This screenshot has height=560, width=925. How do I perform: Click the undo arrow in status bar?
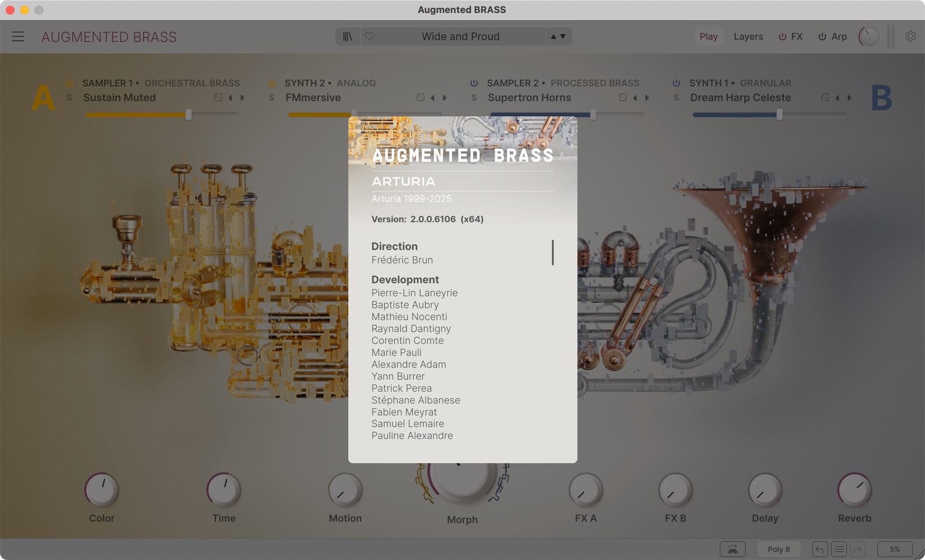[820, 549]
